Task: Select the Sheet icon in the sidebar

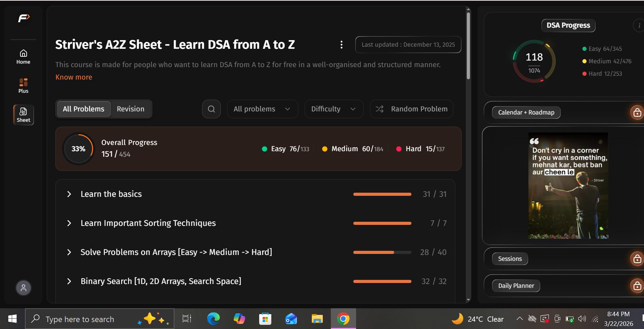Action: coord(24,115)
